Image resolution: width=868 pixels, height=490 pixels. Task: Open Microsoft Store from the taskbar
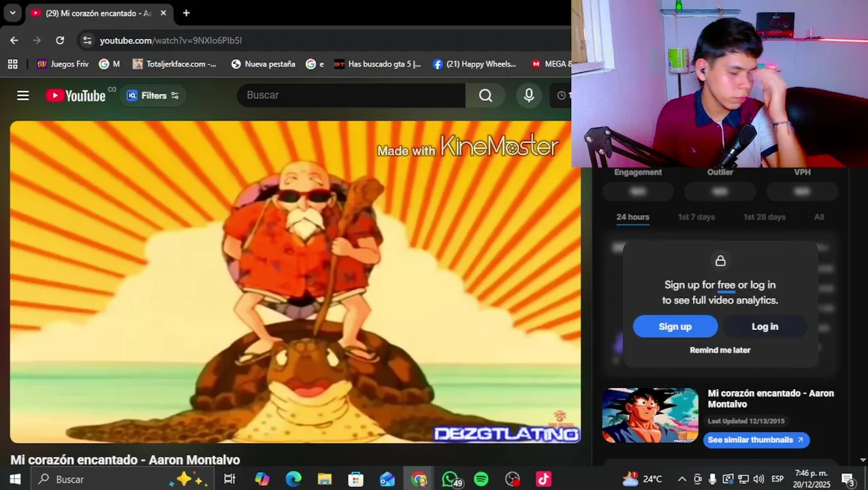tap(356, 479)
